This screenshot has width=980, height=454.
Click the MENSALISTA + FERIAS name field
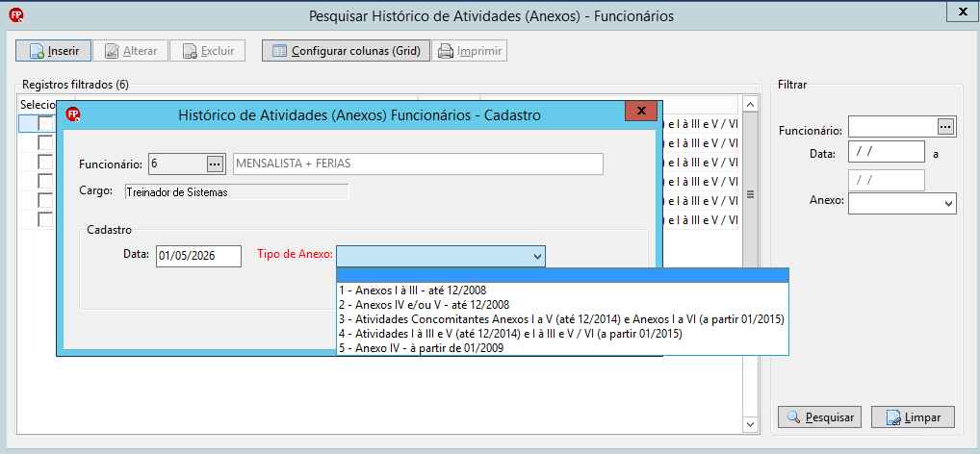(418, 164)
